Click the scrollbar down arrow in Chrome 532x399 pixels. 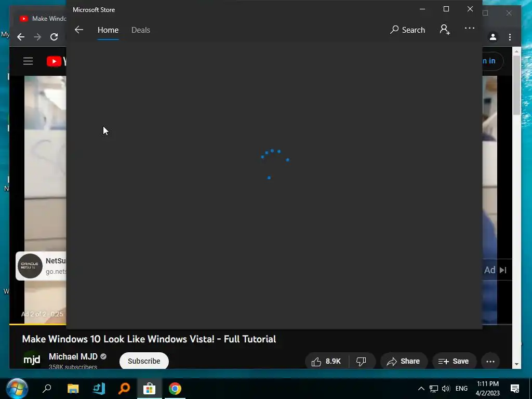coord(516,364)
